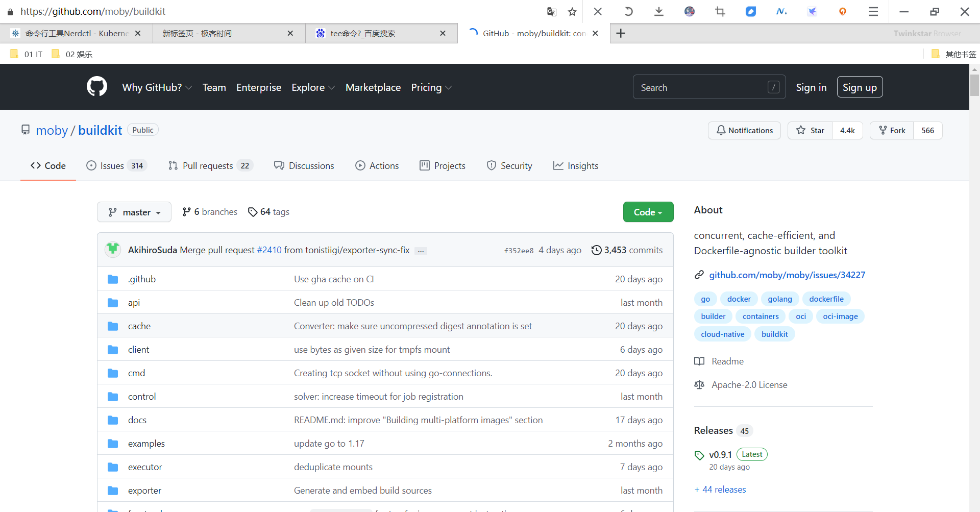This screenshot has width=980, height=512.
Task: Fork the buildkit repository
Action: [892, 130]
